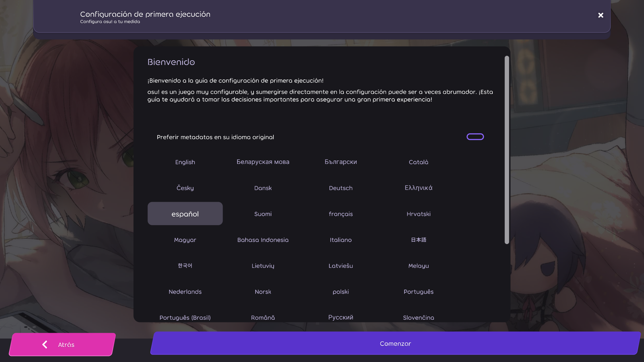Choose 한국어 language
Viewport: 644px width, 362px height.
click(x=185, y=265)
